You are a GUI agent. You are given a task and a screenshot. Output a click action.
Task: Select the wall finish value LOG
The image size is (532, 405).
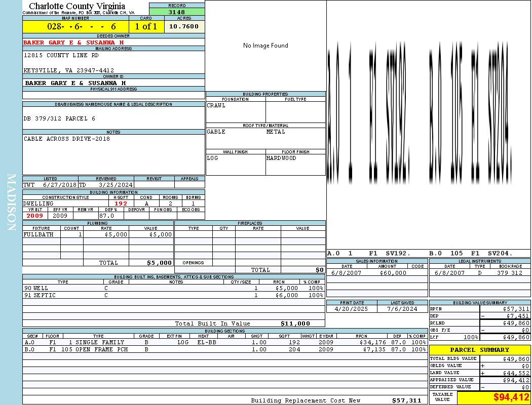[213, 158]
